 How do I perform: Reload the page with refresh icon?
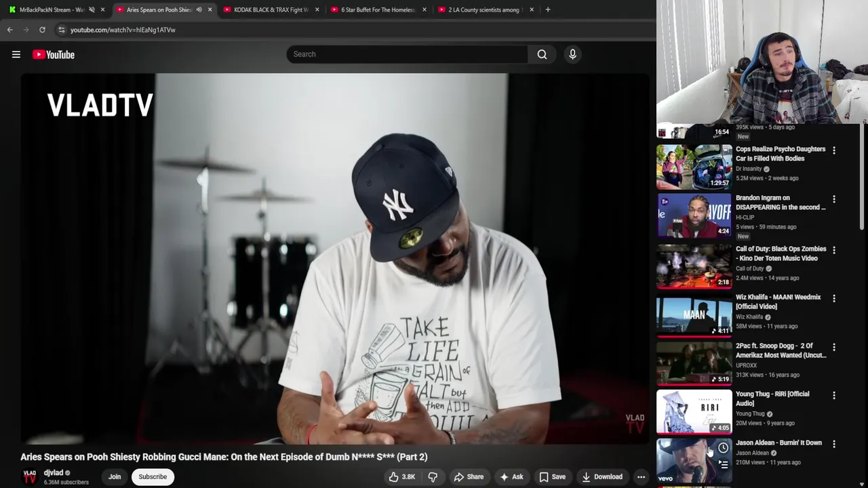coord(42,30)
